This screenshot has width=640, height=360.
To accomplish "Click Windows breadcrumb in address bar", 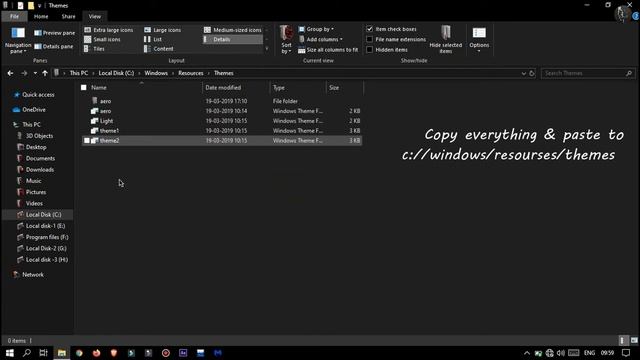I will (156, 73).
